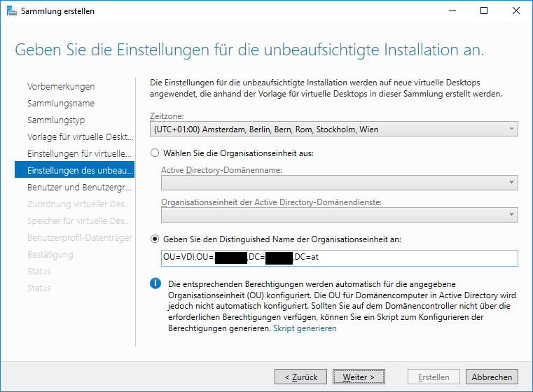Image resolution: width=533 pixels, height=392 pixels.
Task: Click the blue information icon
Action: 155,283
